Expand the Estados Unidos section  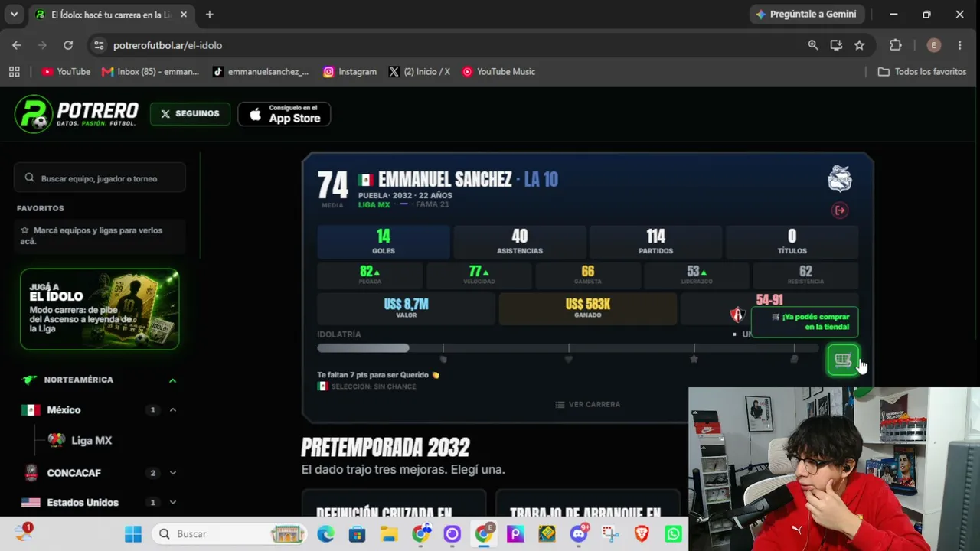click(172, 503)
